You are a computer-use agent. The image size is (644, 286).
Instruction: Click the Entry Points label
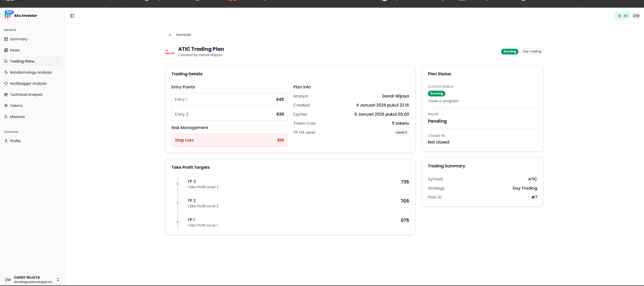point(183,87)
